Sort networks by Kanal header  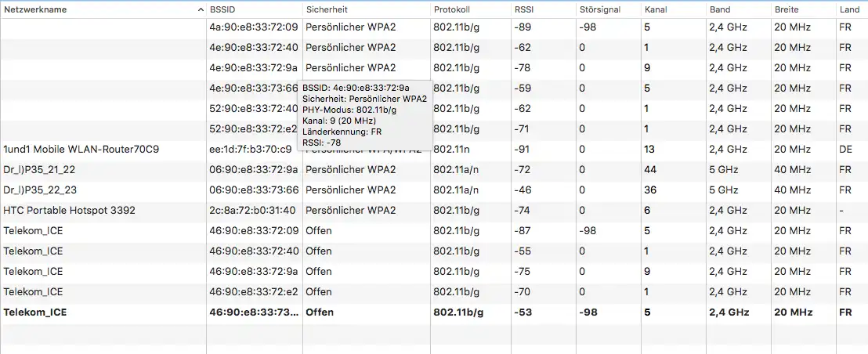(x=656, y=9)
